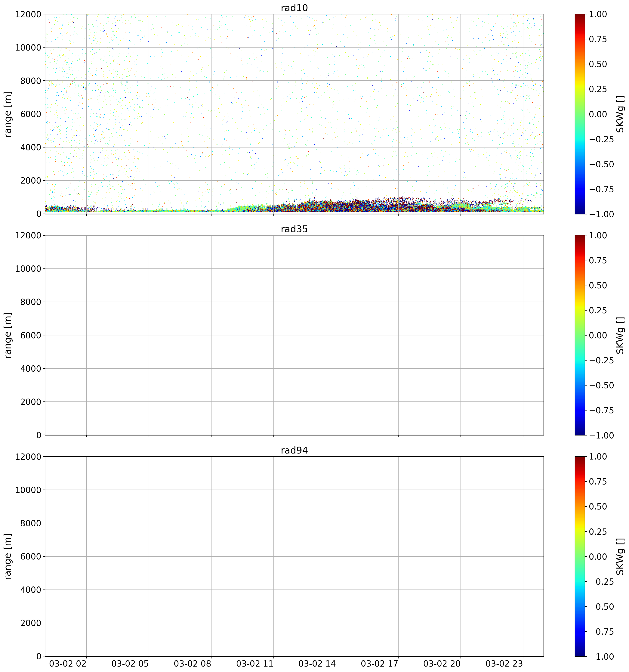
Task: Click the −0.75 tick on rad94 colorbar
Action: point(601,632)
